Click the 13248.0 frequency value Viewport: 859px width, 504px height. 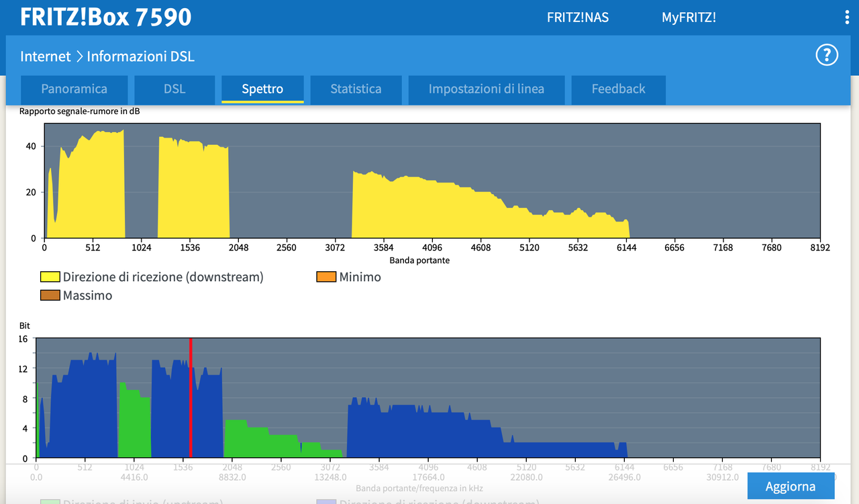click(x=330, y=478)
